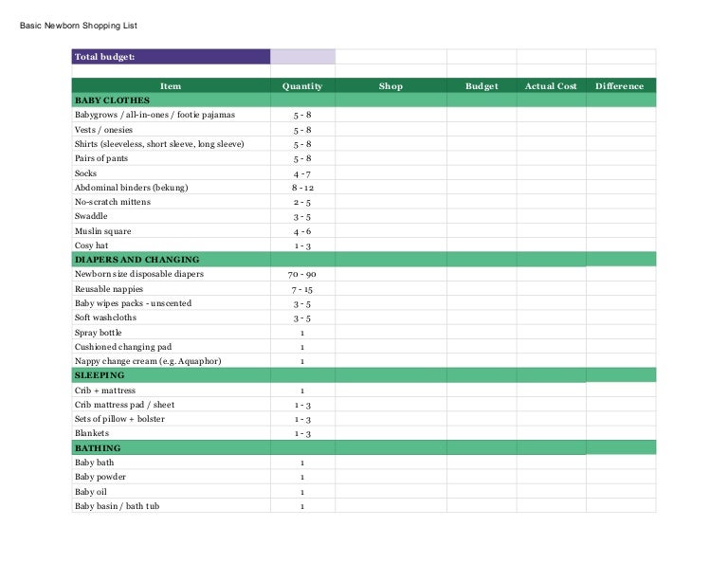Viewport: 728px width, 563px height.
Task: Click the lavender Total budget value cell
Action: click(302, 57)
